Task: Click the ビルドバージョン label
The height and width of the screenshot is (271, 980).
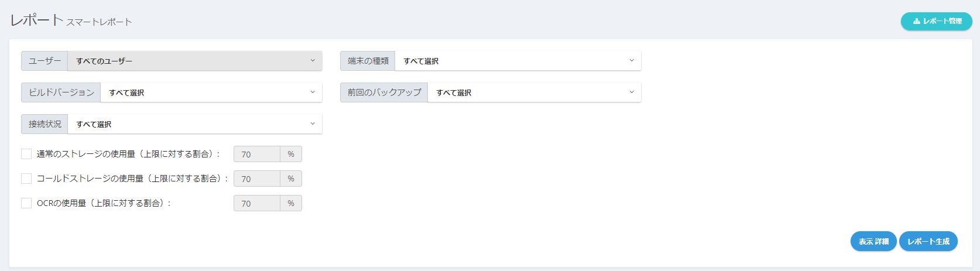Action: tap(61, 92)
